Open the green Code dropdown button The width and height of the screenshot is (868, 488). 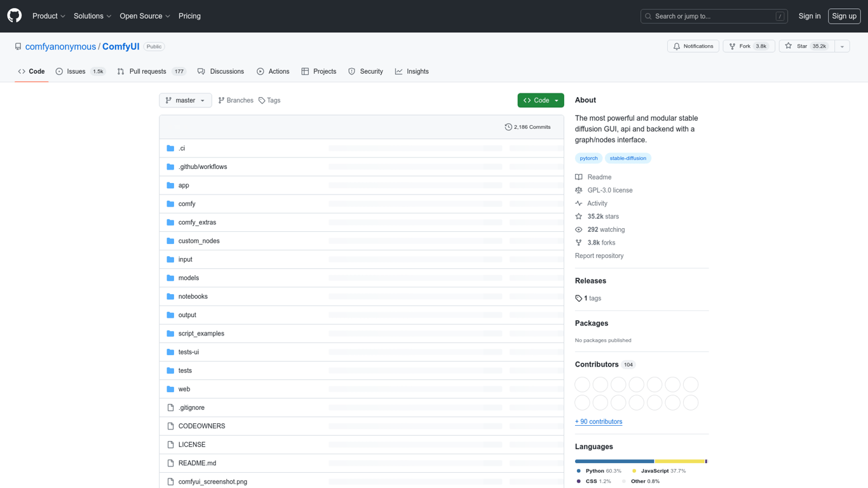541,100
